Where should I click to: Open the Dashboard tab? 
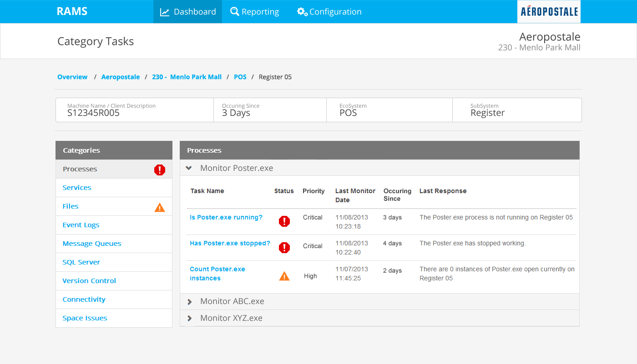click(187, 12)
